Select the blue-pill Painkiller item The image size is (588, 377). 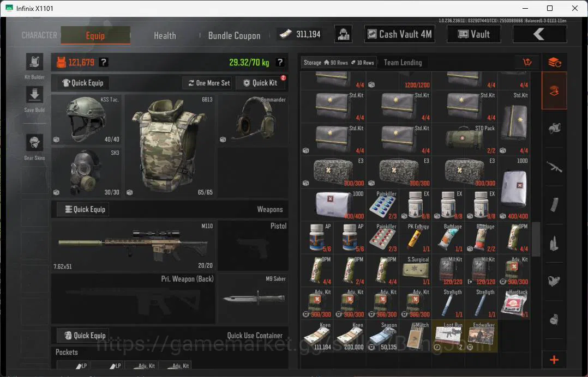click(382, 205)
